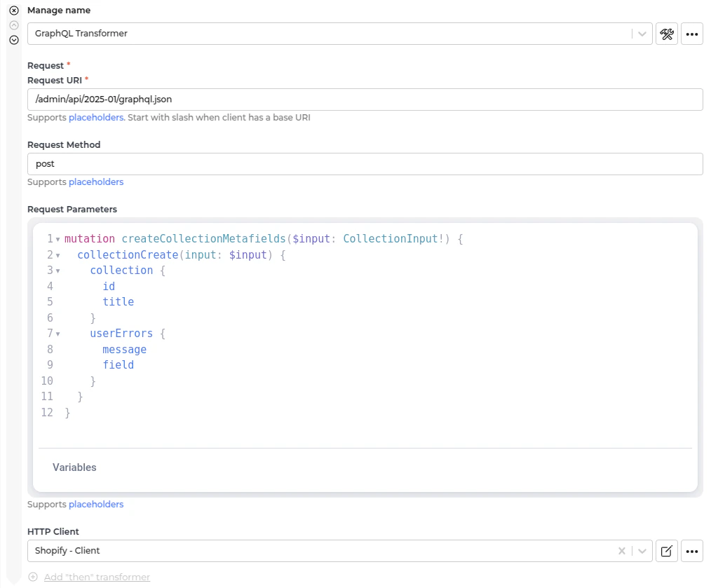The height and width of the screenshot is (588, 711).
Task: Expand the HTTP Client dropdown arrow
Action: [642, 551]
